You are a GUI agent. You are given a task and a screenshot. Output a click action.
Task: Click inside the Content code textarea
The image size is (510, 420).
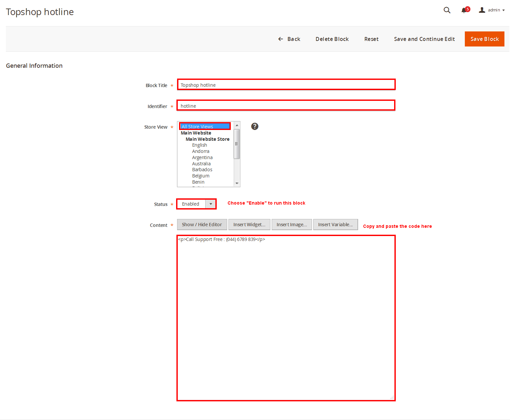pyautogui.click(x=286, y=318)
